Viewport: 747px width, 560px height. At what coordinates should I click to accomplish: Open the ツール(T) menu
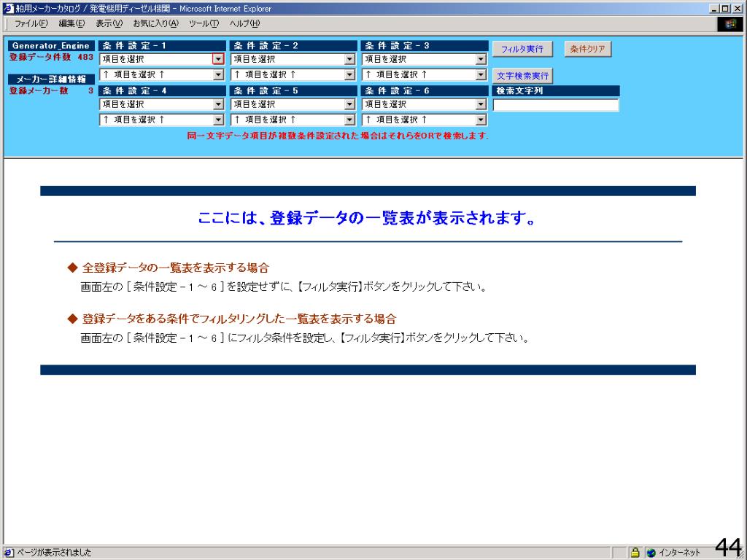point(205,24)
